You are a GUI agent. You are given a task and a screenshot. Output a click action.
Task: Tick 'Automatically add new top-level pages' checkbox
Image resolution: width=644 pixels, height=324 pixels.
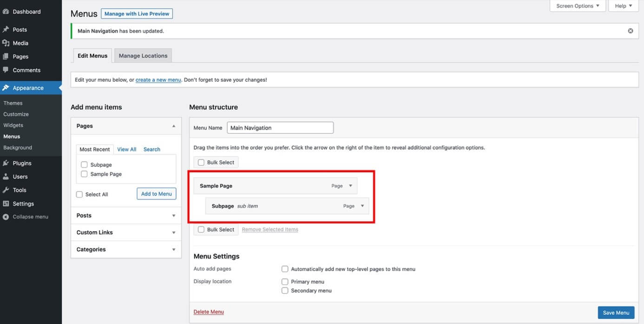pos(285,269)
